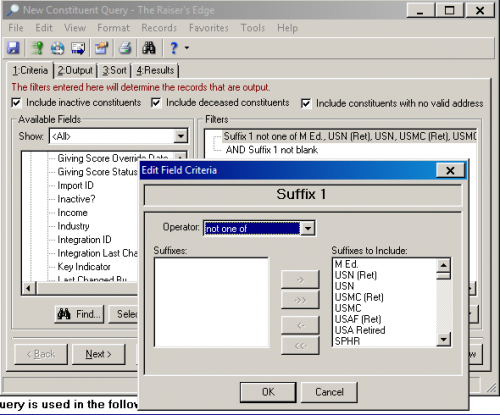
Task: Click the Print toolbar icon
Action: (125, 48)
